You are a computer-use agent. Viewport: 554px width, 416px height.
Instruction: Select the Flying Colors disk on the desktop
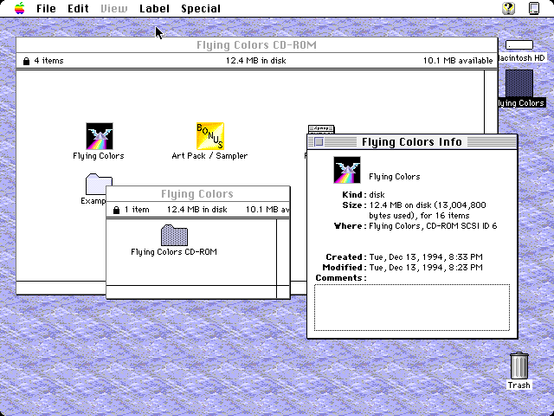(x=519, y=83)
